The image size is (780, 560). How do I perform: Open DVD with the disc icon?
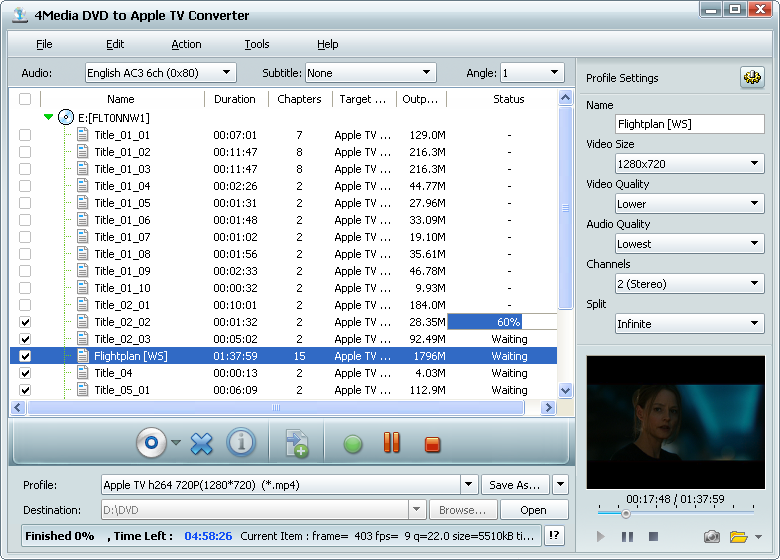[x=151, y=442]
